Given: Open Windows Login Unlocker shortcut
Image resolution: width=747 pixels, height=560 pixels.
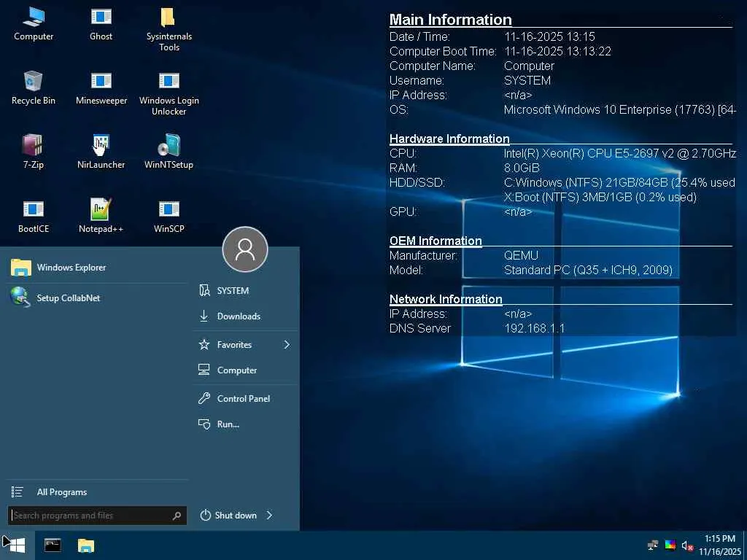Looking at the screenshot, I should point(169,93).
